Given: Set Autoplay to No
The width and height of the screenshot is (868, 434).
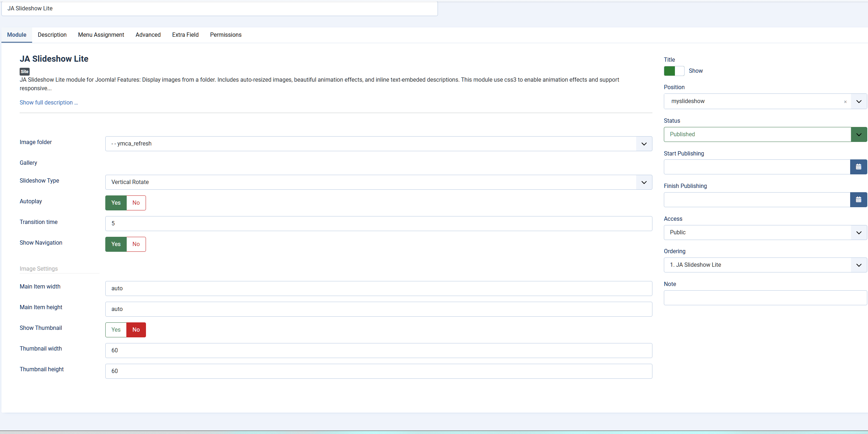Looking at the screenshot, I should 136,203.
